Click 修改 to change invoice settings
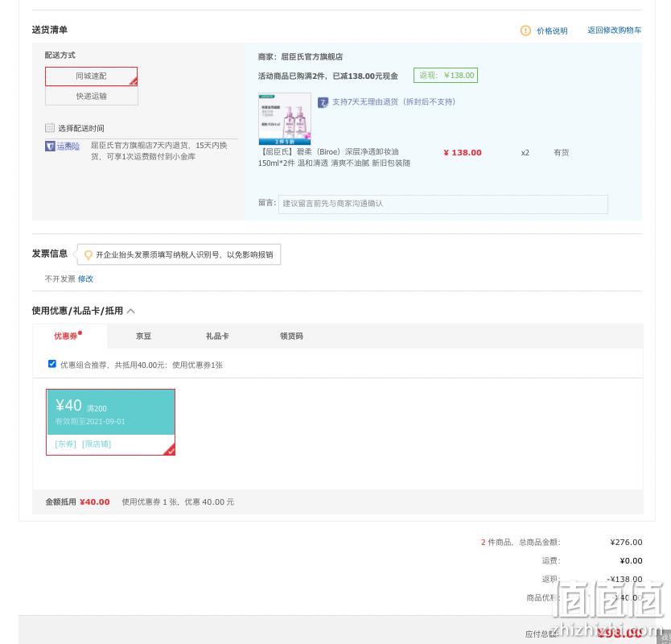Viewport: 671px width, 644px height. 85,279
